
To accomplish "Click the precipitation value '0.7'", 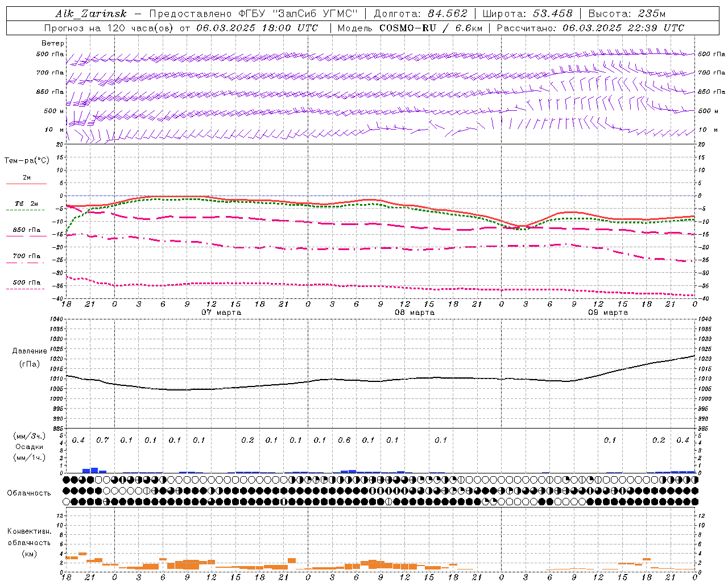I will point(102,440).
